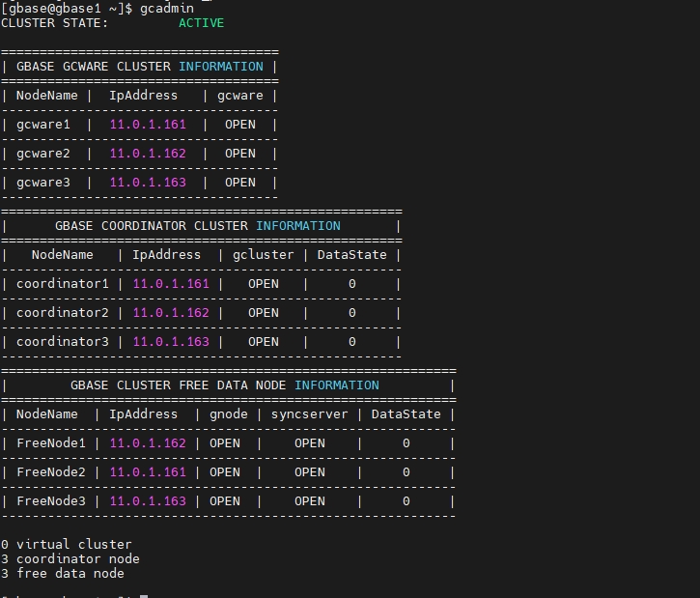Click the [gbase@gbase1 ~]$ prompt
700x598 pixels.
[67, 9]
